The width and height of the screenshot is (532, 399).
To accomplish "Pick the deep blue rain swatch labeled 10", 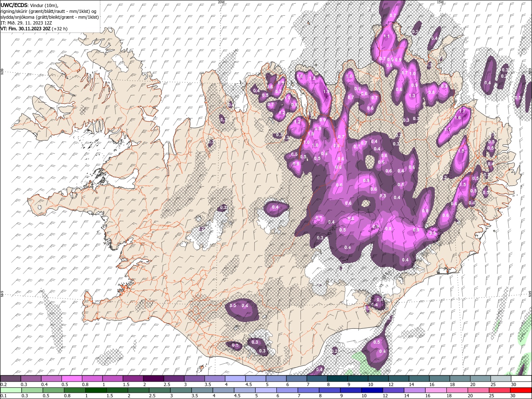I will point(372,390).
